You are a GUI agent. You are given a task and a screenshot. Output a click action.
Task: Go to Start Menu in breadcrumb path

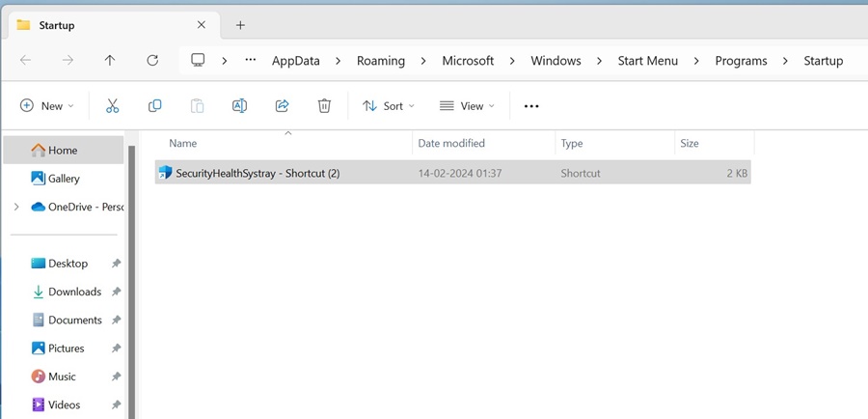pyautogui.click(x=648, y=61)
